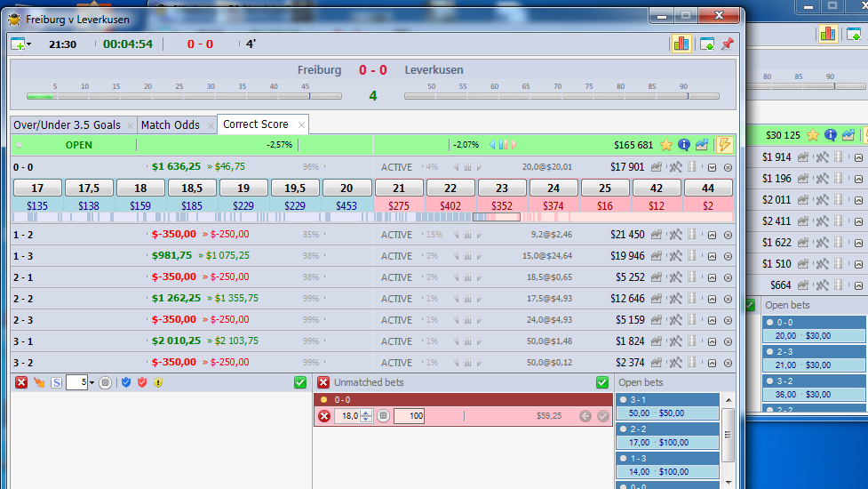The width and height of the screenshot is (868, 489).
Task: Expand the 3-2 selection row
Action: [712, 364]
